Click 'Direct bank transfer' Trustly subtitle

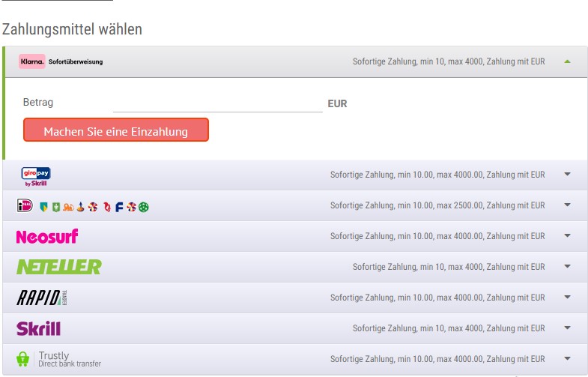[x=70, y=364]
